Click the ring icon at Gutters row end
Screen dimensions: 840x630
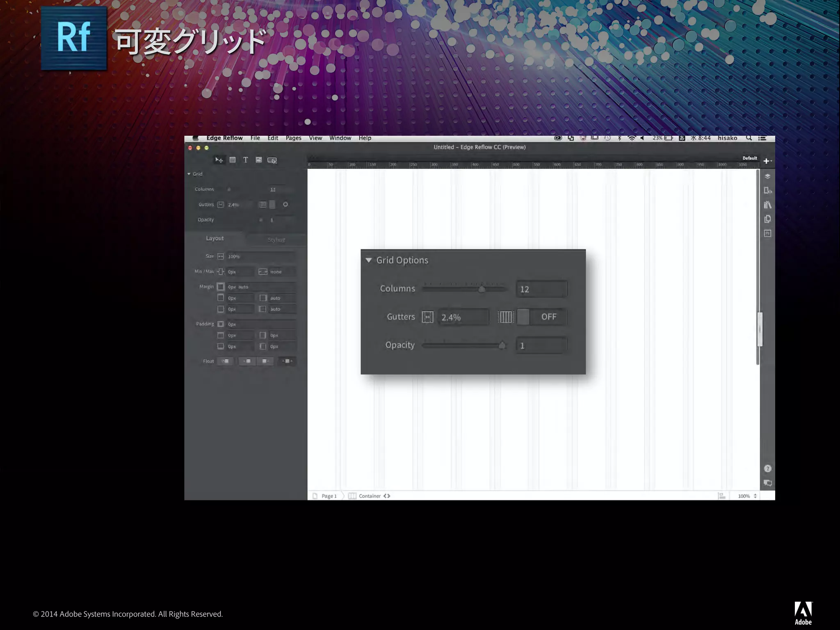tap(285, 204)
